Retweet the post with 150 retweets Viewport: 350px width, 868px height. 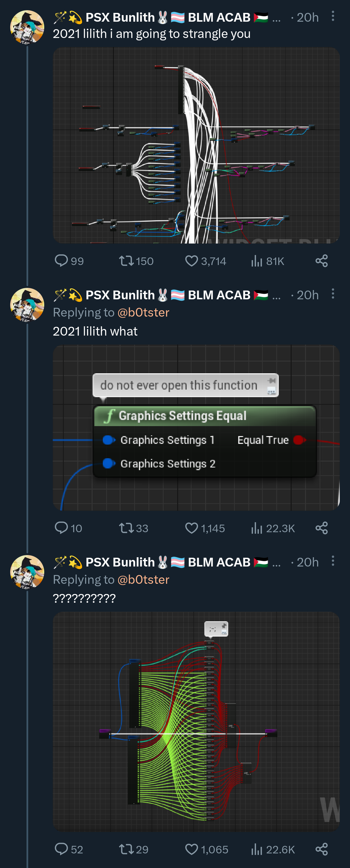[126, 261]
